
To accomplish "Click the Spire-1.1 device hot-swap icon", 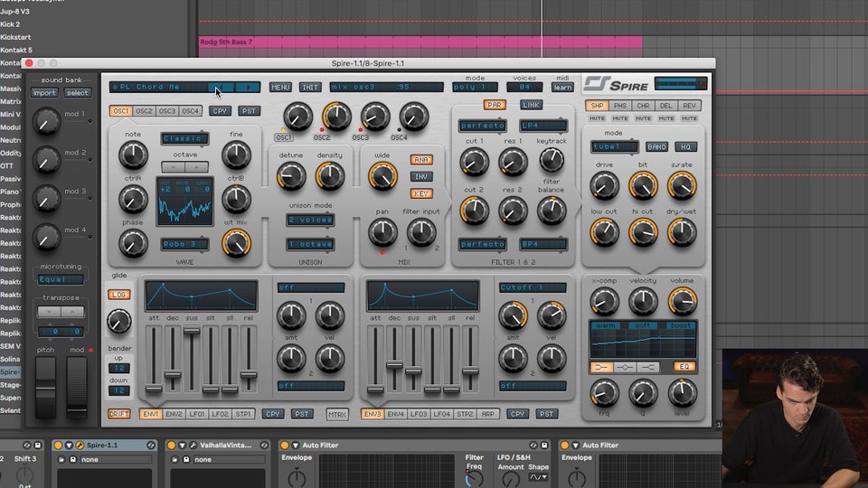I will (x=151, y=445).
